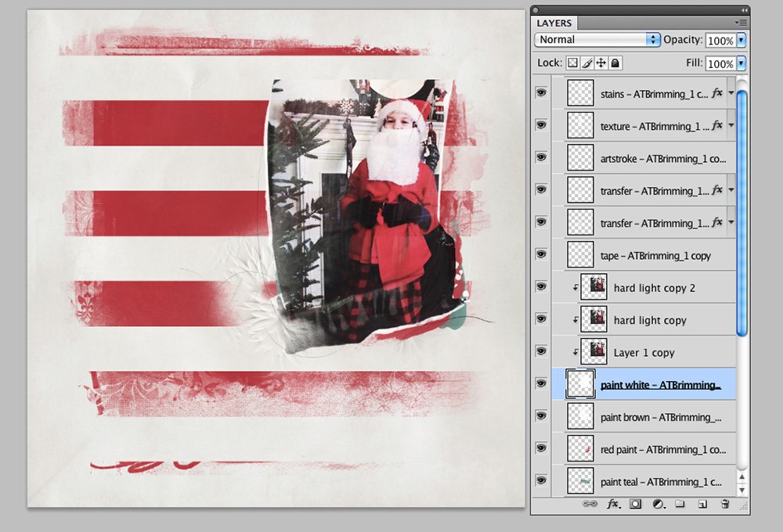Create a new layer
Viewport: 783px width, 532px height.
click(702, 504)
